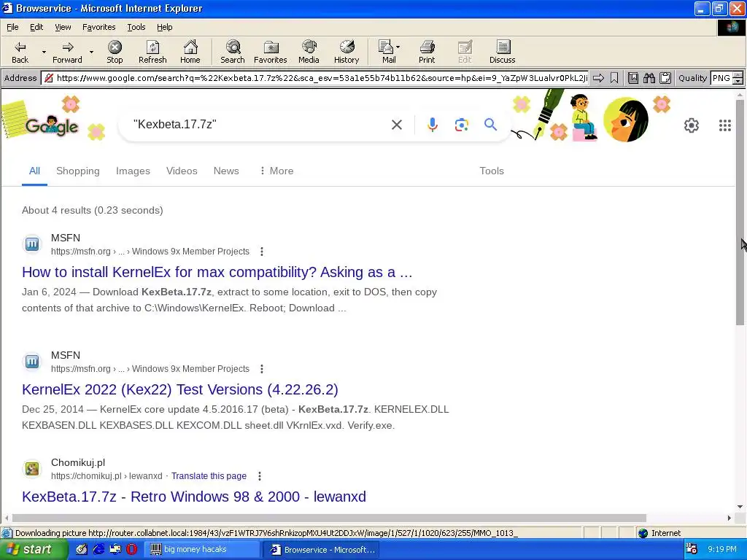Increase Quality with the up stepper
The width and height of the screenshot is (747, 560).
click(738, 75)
